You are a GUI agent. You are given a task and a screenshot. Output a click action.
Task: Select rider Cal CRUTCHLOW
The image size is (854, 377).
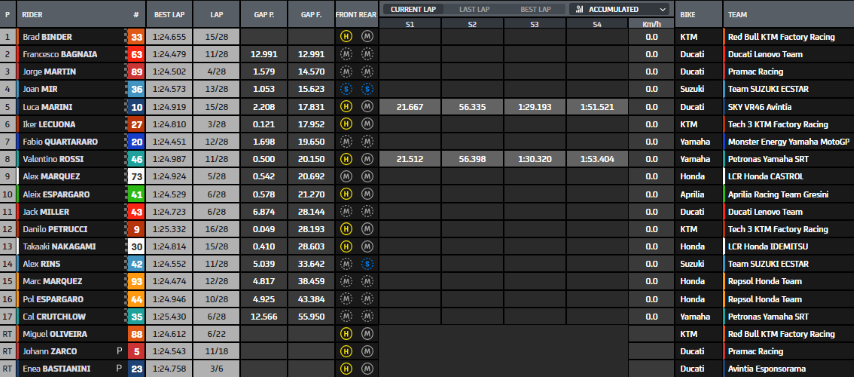[x=54, y=317]
